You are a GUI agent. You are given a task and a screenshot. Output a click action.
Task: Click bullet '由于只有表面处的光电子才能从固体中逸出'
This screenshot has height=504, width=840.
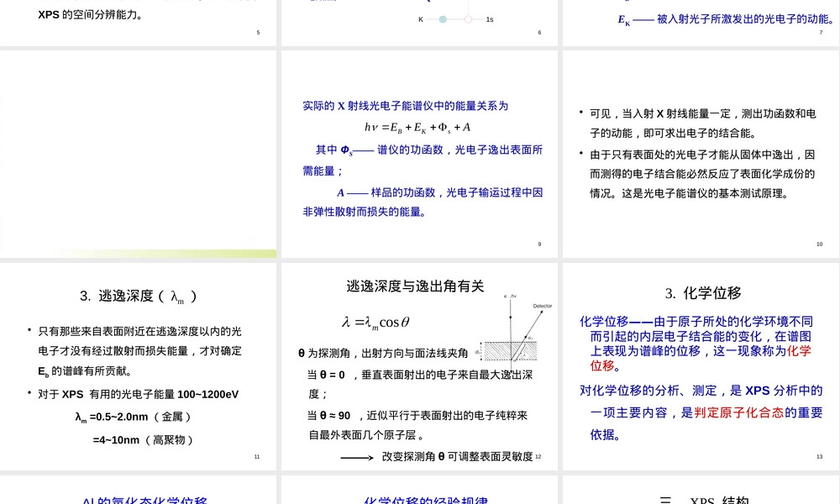[x=702, y=155]
